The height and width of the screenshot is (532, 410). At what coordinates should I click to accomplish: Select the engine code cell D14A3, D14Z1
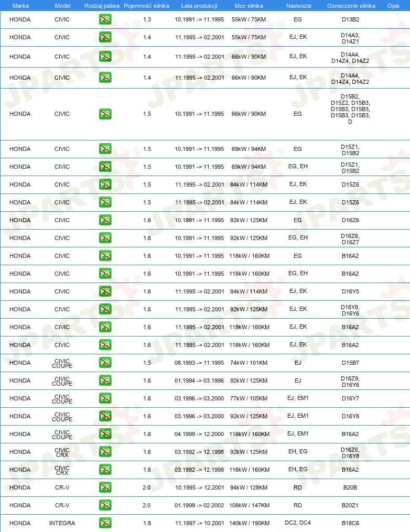350,38
